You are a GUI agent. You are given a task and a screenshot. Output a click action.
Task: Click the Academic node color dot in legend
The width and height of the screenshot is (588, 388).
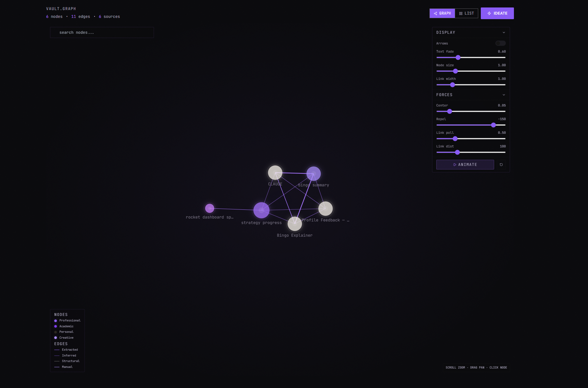[x=55, y=326]
